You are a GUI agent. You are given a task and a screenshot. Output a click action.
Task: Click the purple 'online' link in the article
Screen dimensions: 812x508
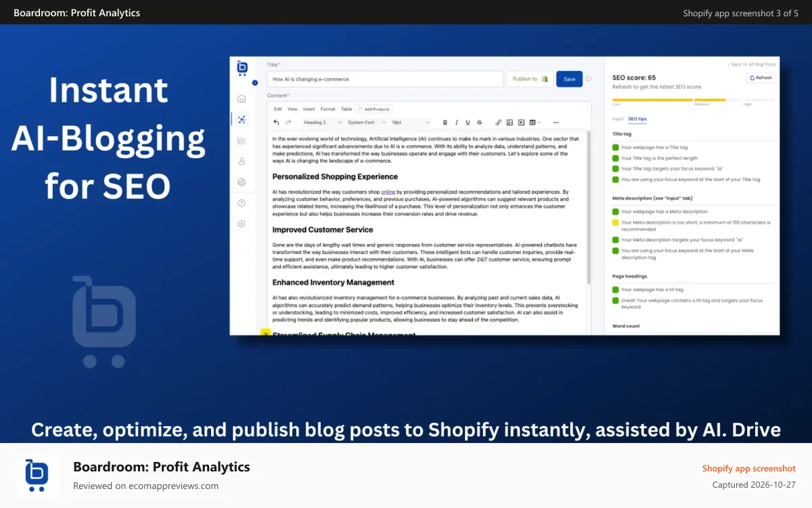pos(388,192)
